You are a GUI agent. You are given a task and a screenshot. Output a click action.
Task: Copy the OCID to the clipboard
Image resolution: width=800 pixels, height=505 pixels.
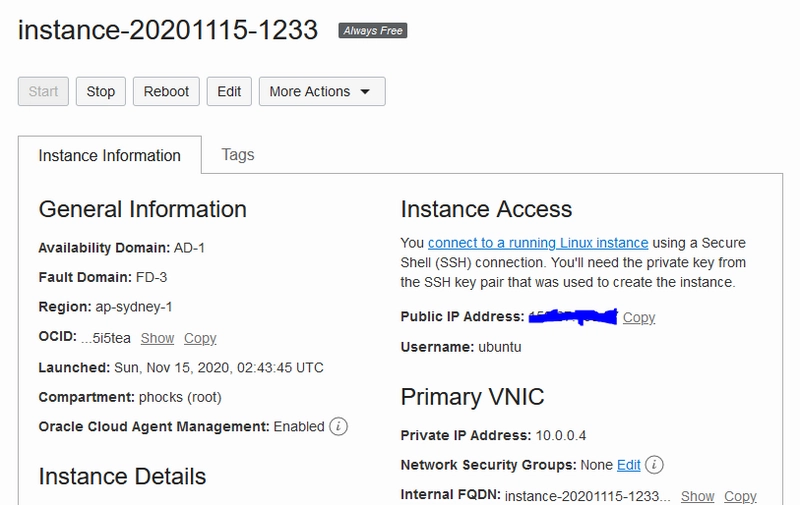pos(200,338)
